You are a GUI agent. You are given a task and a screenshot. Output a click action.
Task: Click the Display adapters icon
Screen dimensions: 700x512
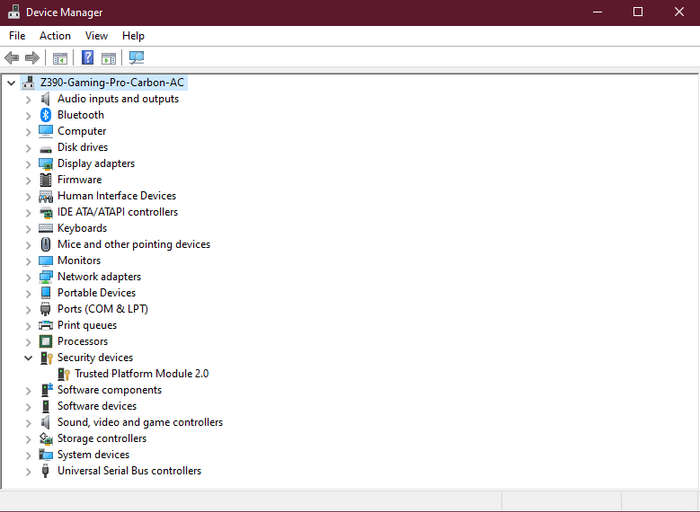click(46, 164)
